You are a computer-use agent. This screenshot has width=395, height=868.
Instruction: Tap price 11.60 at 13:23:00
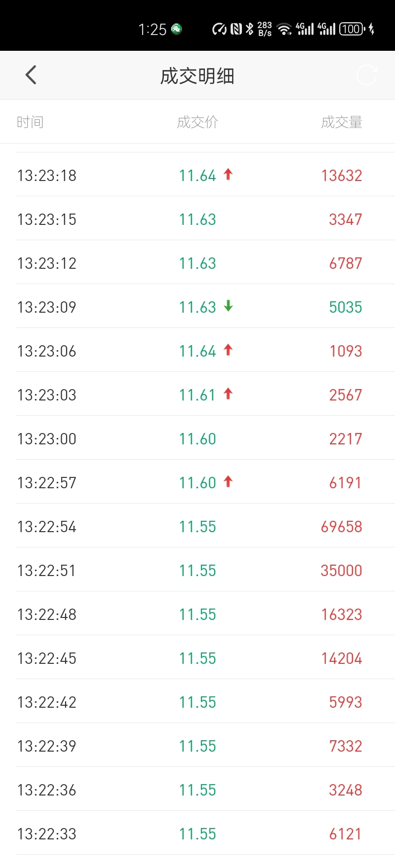pos(197,439)
